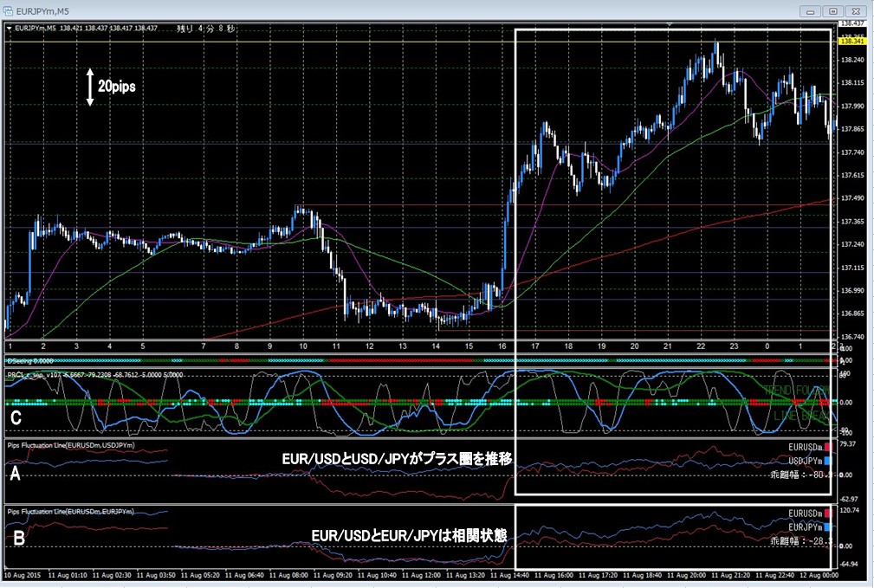The width and height of the screenshot is (874, 588).
Task: Click the 10 Aug 2015 date on time axis
Action: 23,575
